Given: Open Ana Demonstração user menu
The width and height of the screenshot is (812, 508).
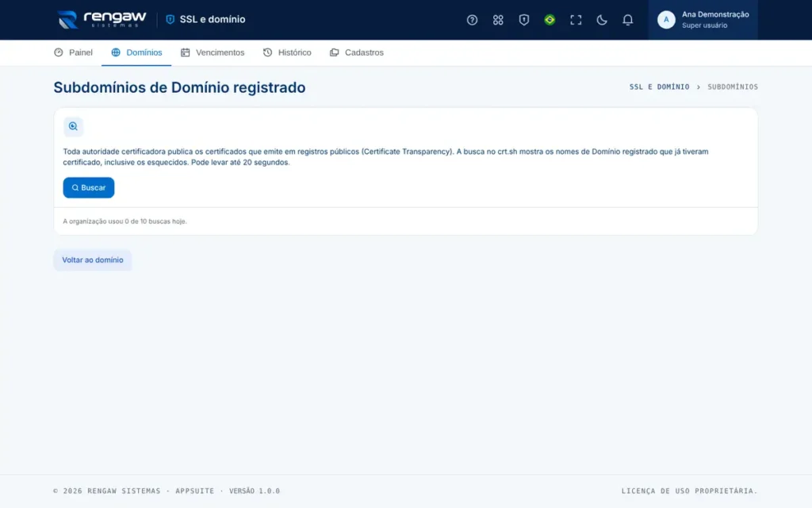Looking at the screenshot, I should tap(703, 20).
